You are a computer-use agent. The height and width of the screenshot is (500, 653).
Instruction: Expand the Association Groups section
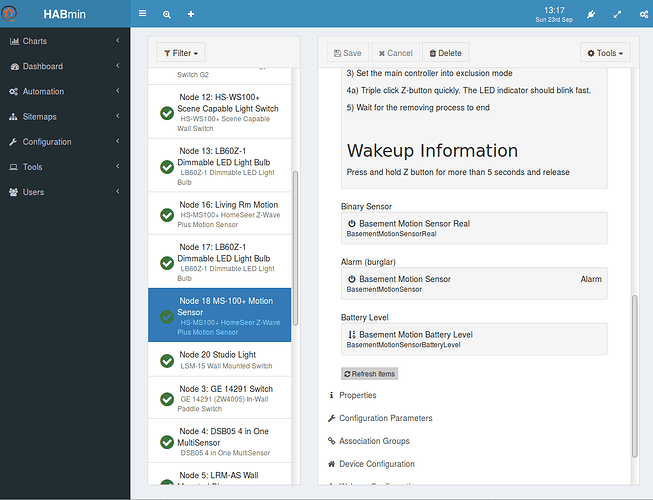(374, 441)
